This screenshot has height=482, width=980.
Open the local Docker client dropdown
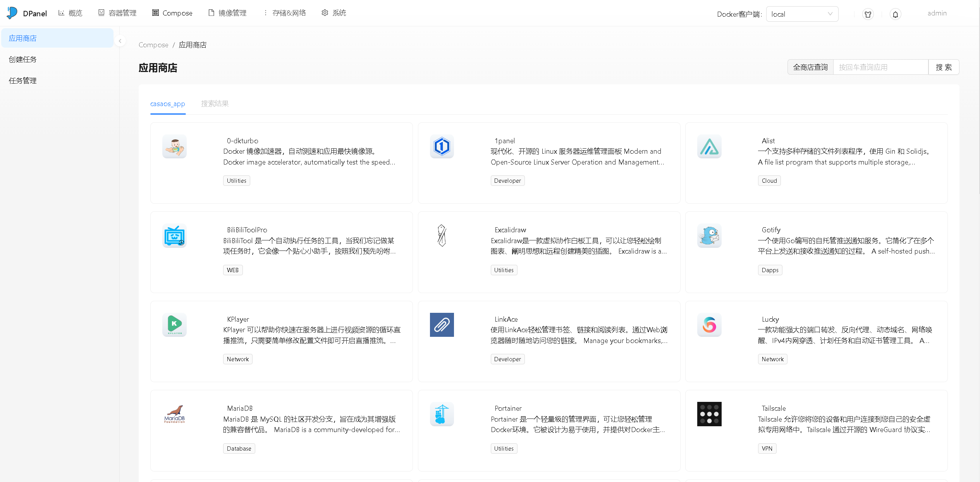click(x=802, y=14)
